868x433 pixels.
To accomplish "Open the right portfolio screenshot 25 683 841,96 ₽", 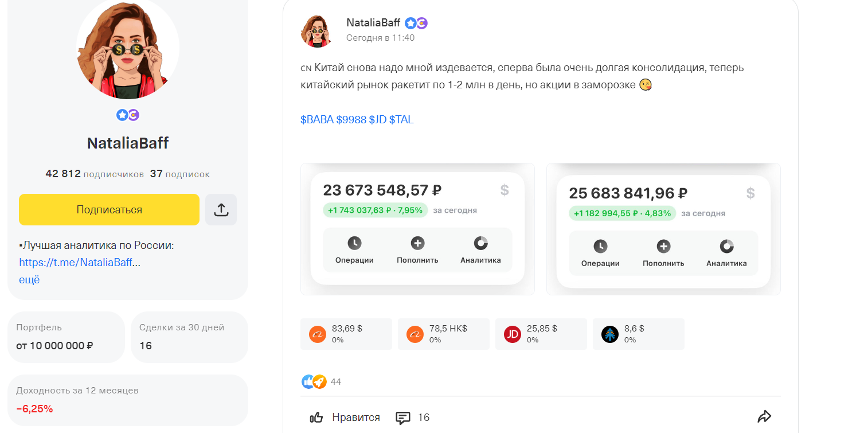I will coord(663,229).
